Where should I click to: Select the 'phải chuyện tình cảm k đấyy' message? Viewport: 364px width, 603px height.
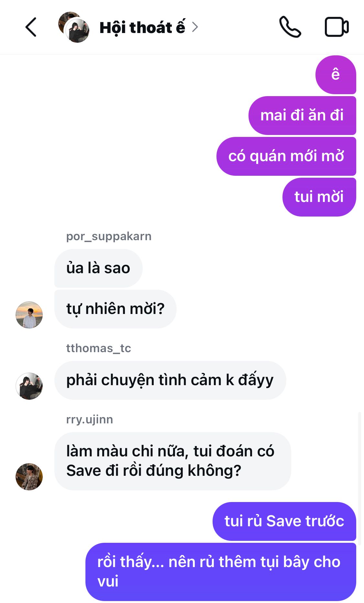pyautogui.click(x=170, y=380)
